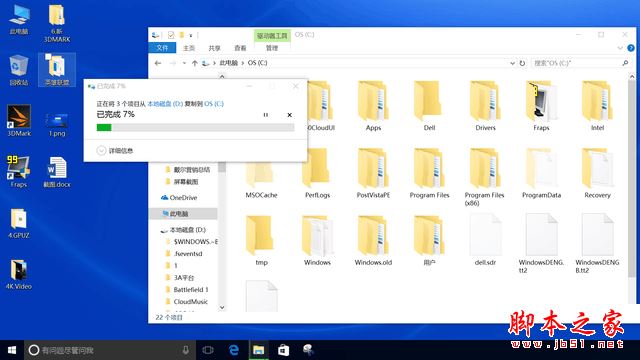Go up one folder level
Viewport: 640px width, 360px height.
195,63
